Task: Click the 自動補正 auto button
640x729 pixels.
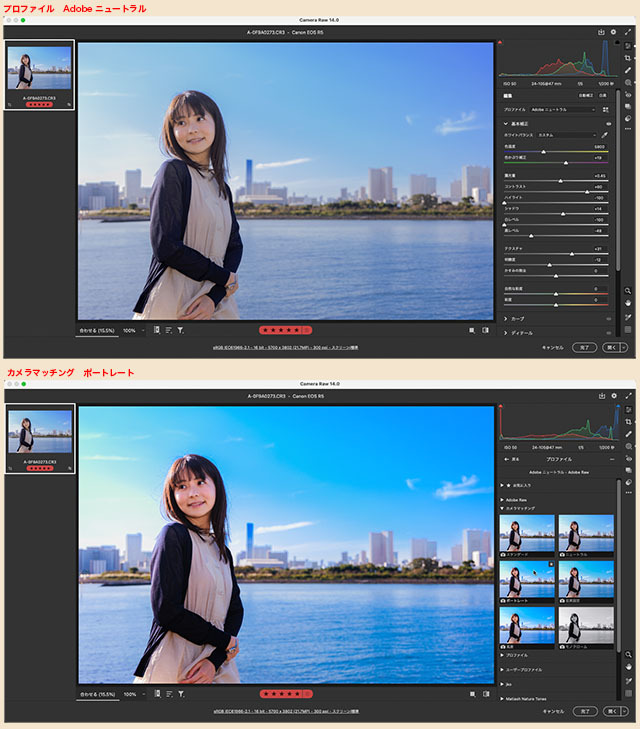Action: pyautogui.click(x=587, y=97)
